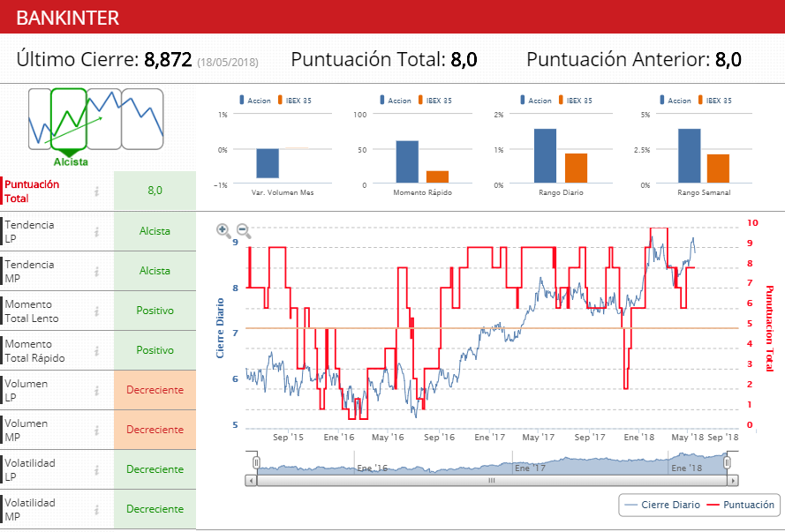Toggle Accion legend in Rango Semanal chart

[x=676, y=101]
